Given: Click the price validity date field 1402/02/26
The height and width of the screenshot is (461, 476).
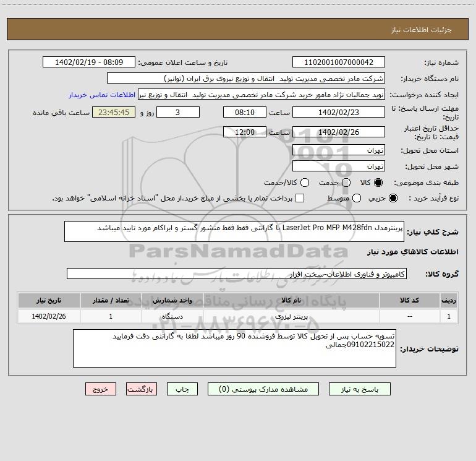Looking at the screenshot, I should coord(339,132).
